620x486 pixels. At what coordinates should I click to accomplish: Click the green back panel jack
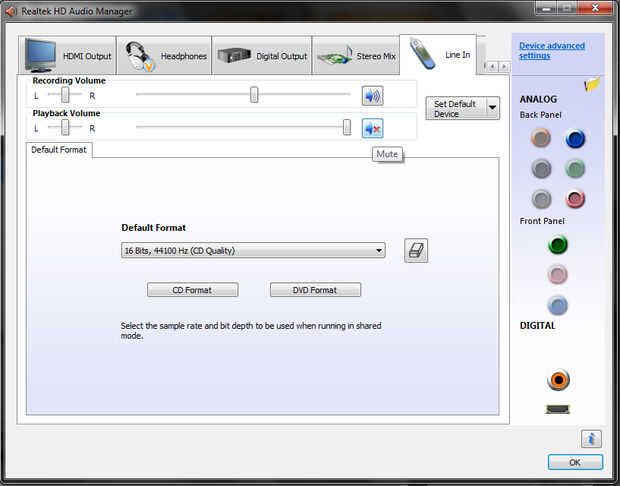(x=575, y=169)
